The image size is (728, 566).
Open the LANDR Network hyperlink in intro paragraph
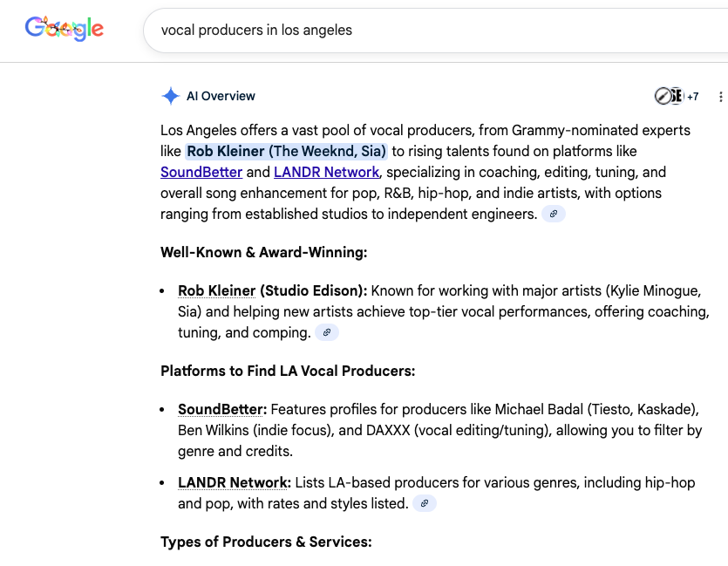pos(326,173)
